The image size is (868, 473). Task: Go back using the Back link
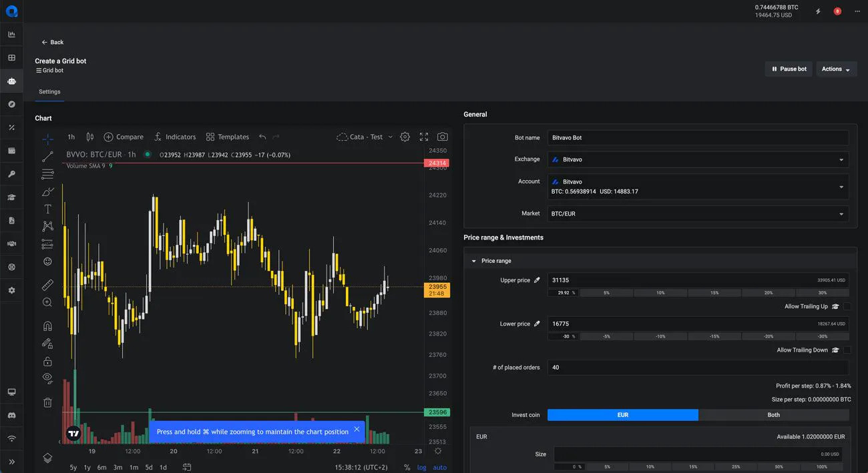tap(51, 41)
